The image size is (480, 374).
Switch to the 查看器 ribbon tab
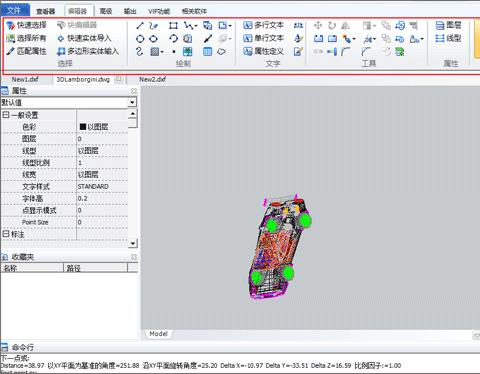tap(46, 11)
